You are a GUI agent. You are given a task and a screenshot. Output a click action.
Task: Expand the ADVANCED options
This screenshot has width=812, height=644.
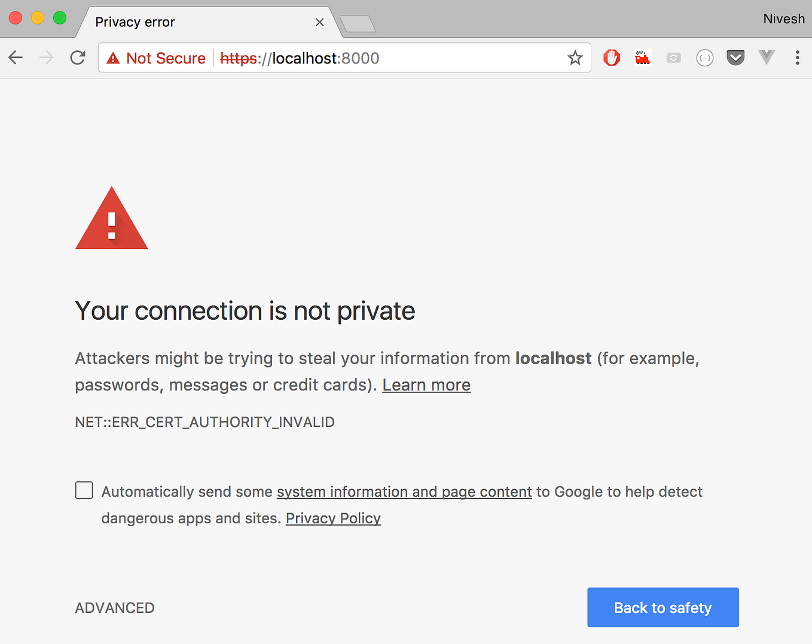pyautogui.click(x=115, y=608)
